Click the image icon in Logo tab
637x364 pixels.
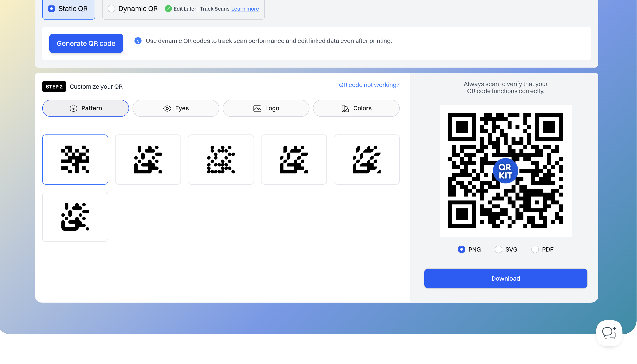pyautogui.click(x=257, y=108)
